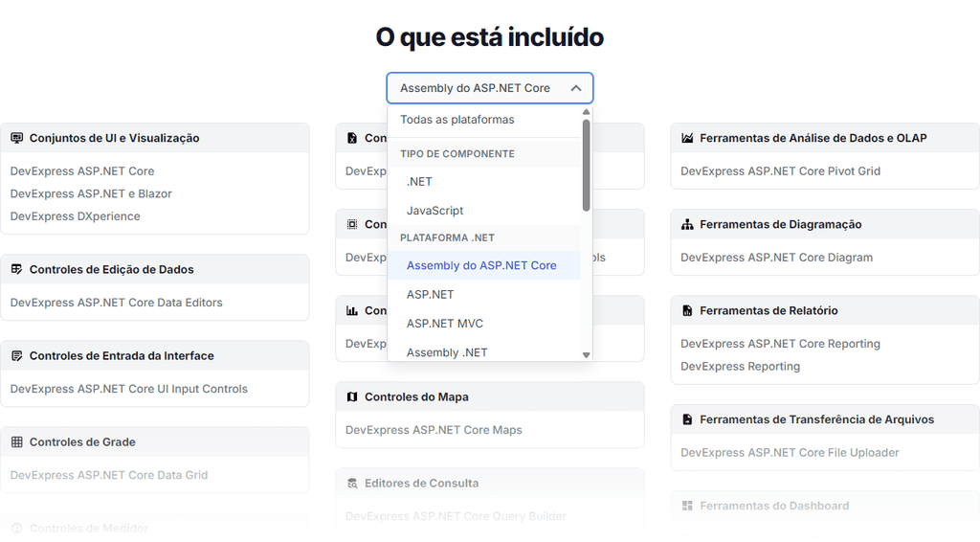Open DevExpress ASP.NET Core Diagram link

pyautogui.click(x=777, y=258)
